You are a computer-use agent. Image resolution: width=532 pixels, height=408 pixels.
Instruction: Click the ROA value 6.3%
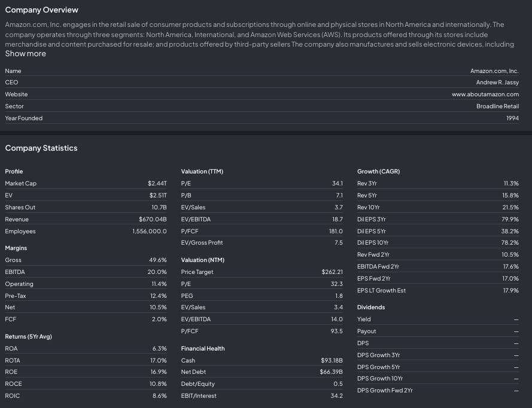click(x=159, y=349)
